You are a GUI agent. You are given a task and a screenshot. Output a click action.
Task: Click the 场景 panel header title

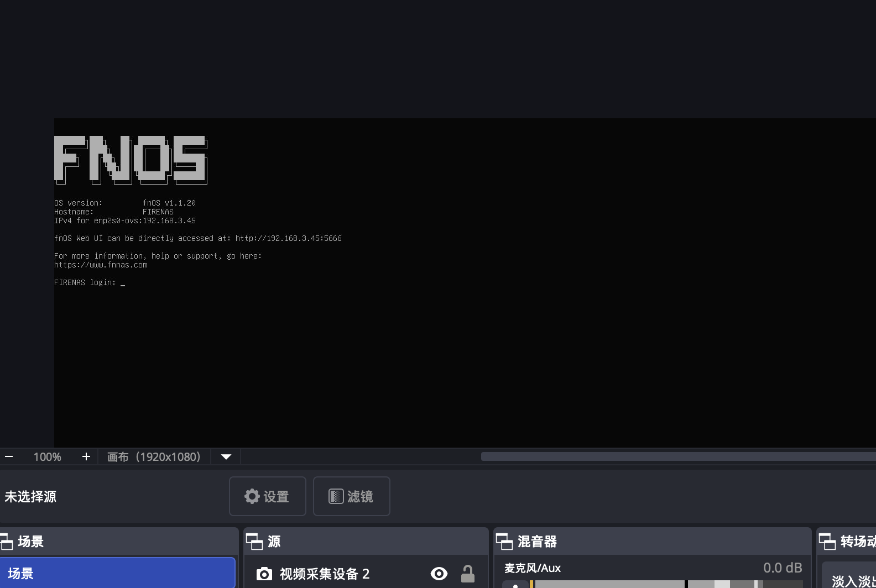point(31,542)
